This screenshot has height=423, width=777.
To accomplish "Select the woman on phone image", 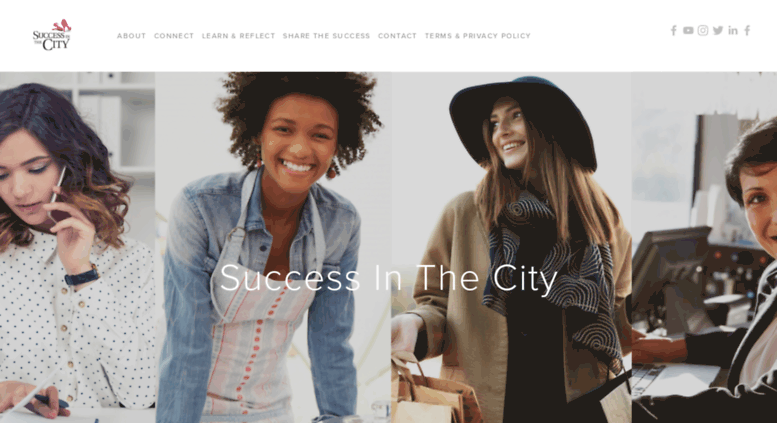I will pos(77,247).
